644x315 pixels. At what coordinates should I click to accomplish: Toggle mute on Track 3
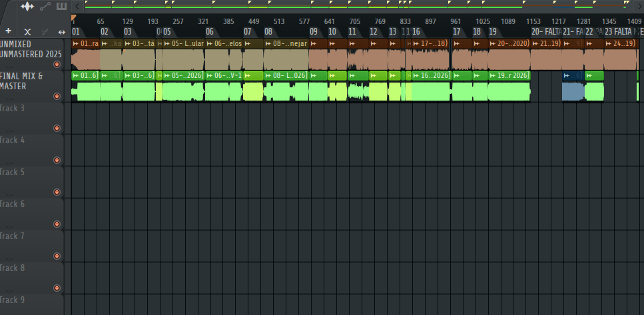click(x=57, y=128)
